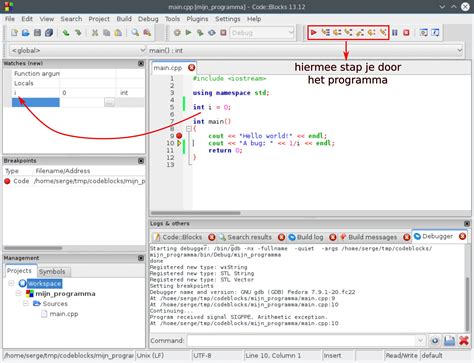
Task: Collapse the Workspace tree node
Action: pos(11,283)
